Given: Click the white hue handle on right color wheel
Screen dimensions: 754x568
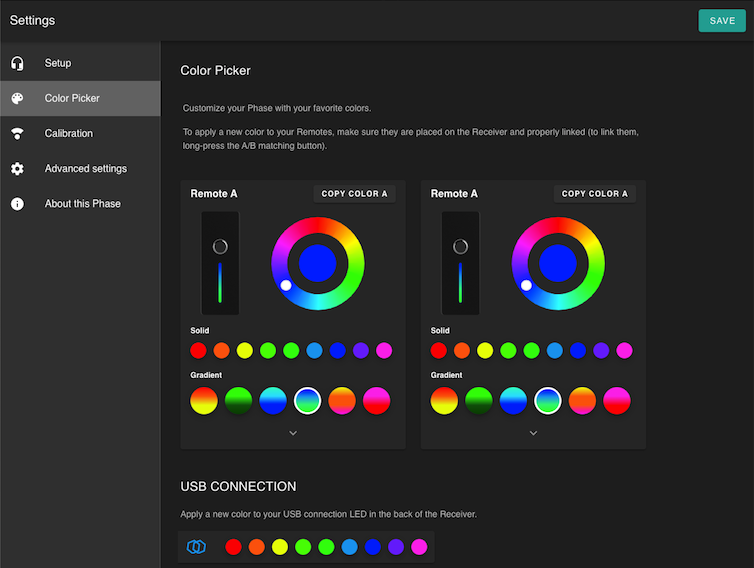Looking at the screenshot, I should point(526,286).
